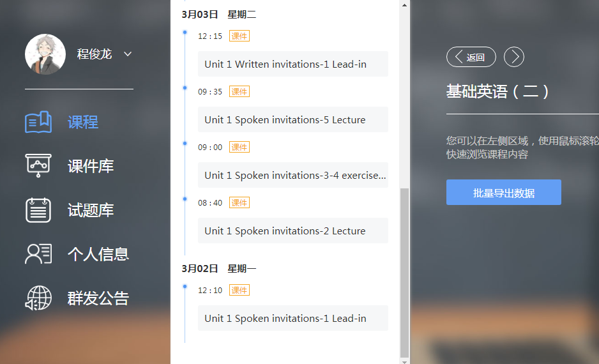Click the vertical scrollbar thumb
This screenshot has height=364, width=599.
coord(404,272)
